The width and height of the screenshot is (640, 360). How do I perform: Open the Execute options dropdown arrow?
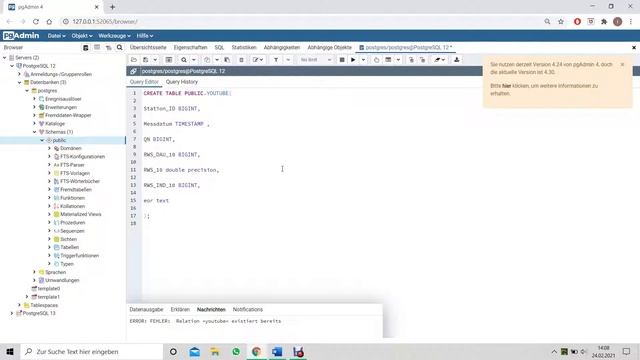[x=363, y=60]
